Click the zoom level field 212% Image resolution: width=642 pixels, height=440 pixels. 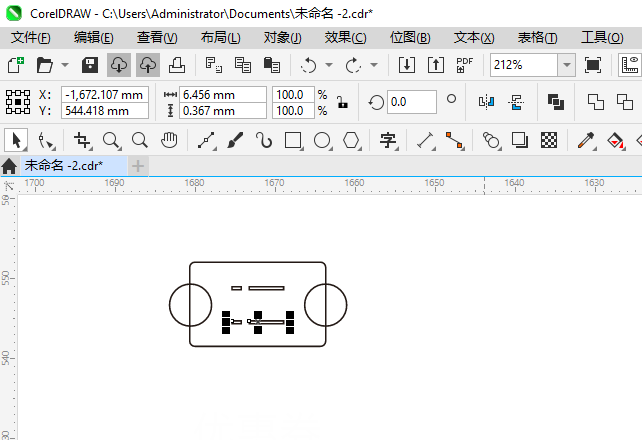click(x=524, y=65)
